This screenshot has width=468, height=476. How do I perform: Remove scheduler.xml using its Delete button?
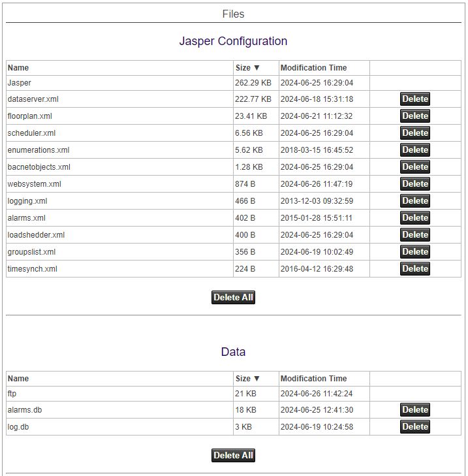(x=414, y=133)
